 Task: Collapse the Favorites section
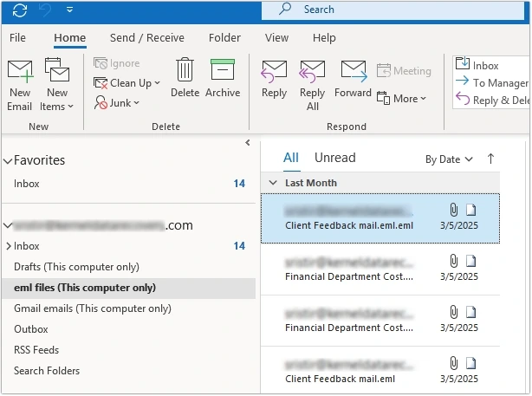point(8,161)
